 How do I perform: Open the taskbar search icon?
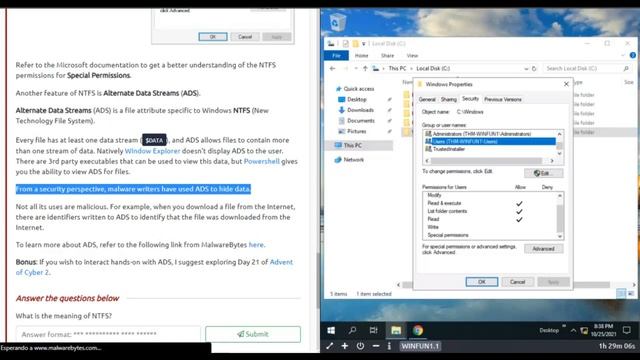[x=352, y=330]
